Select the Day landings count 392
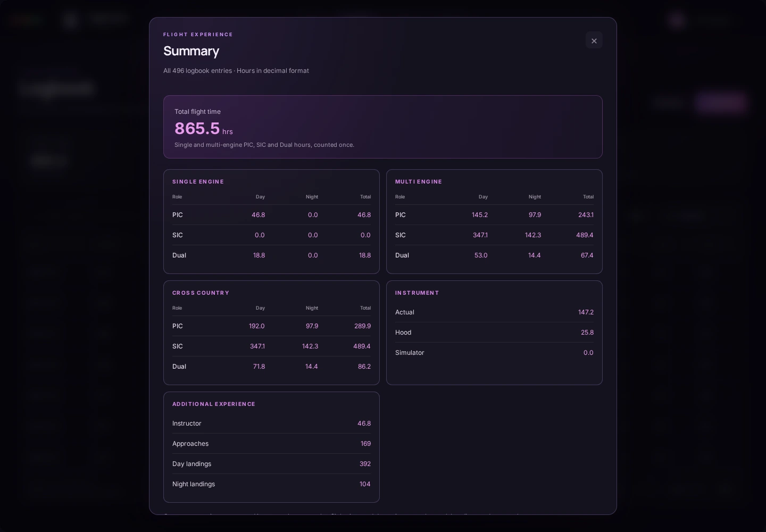This screenshot has height=532, width=766. (x=365, y=464)
